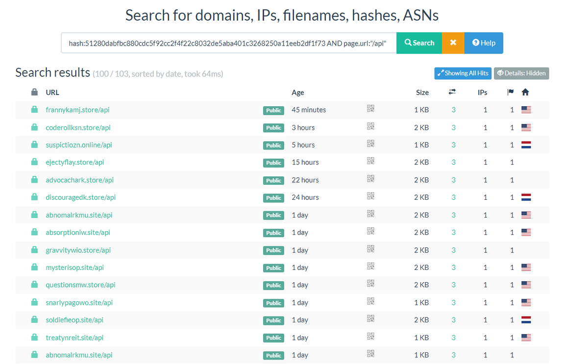588x364 pixels.
Task: Click the Size column header
Action: (x=422, y=92)
